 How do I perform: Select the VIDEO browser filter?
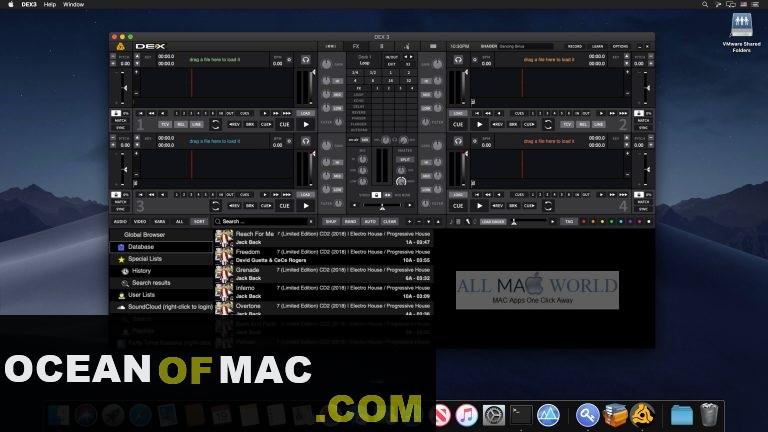coord(140,222)
